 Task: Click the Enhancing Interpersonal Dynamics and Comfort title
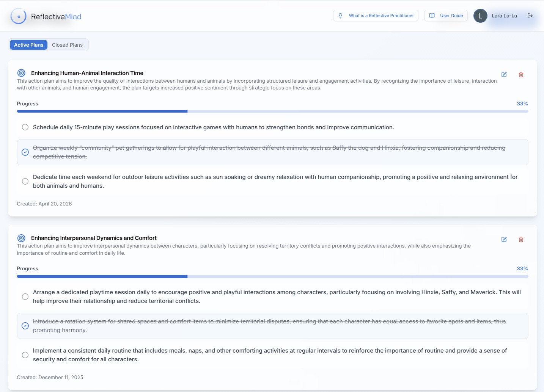coord(94,238)
